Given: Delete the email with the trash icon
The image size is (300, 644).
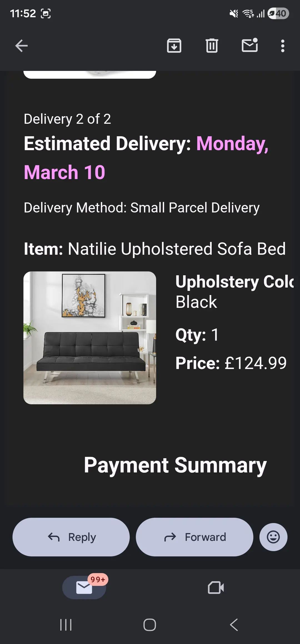Looking at the screenshot, I should point(212,46).
